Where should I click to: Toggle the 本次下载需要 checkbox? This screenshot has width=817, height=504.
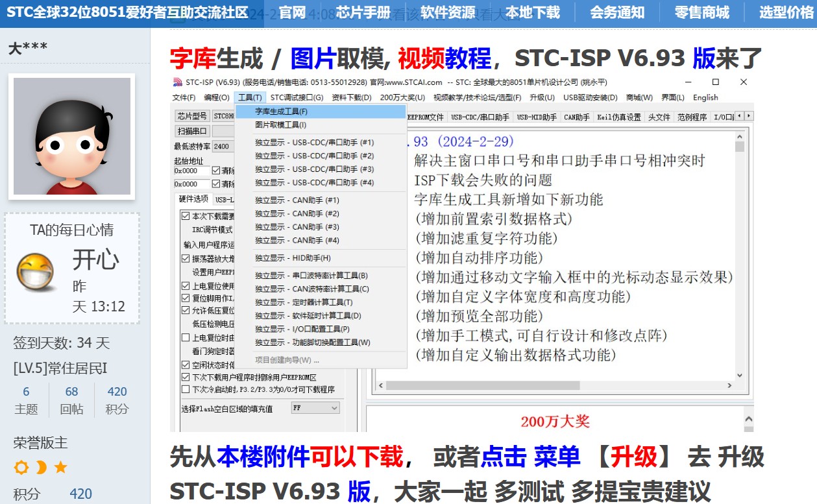click(186, 216)
